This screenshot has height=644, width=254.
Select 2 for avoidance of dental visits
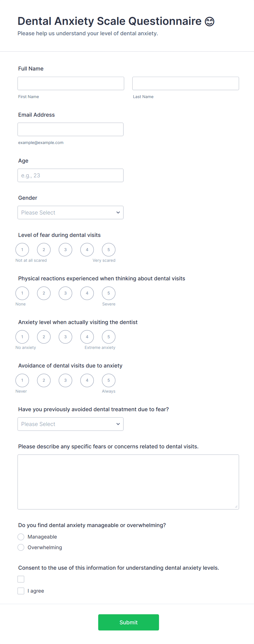click(x=44, y=380)
